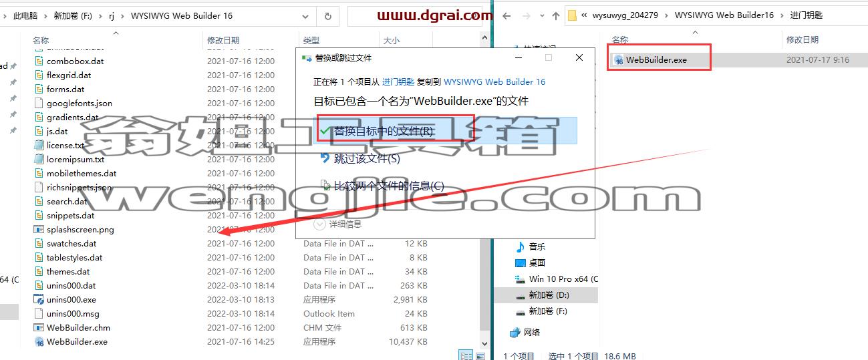Close the 替换或跳过文件 dialog
The image size is (868, 360).
[579, 58]
